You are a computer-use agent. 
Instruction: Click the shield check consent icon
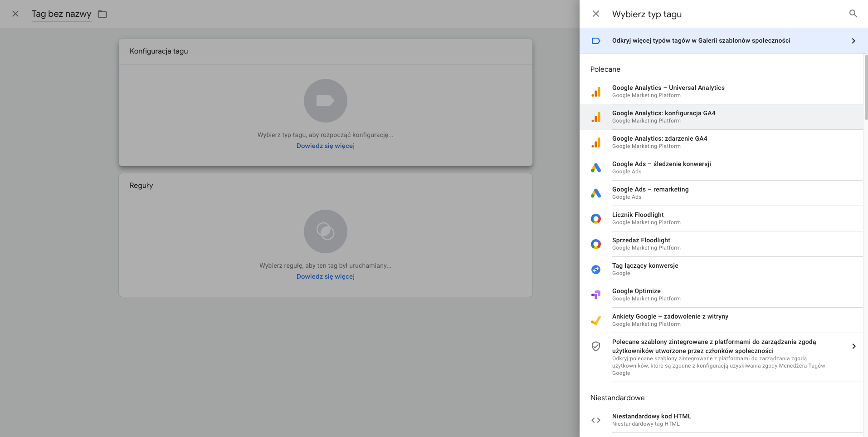596,346
